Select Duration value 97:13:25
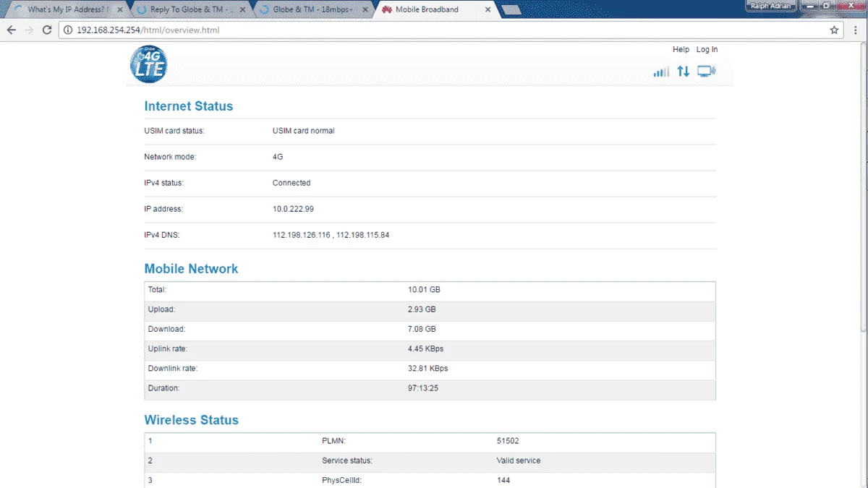The height and width of the screenshot is (488, 868). coord(423,388)
